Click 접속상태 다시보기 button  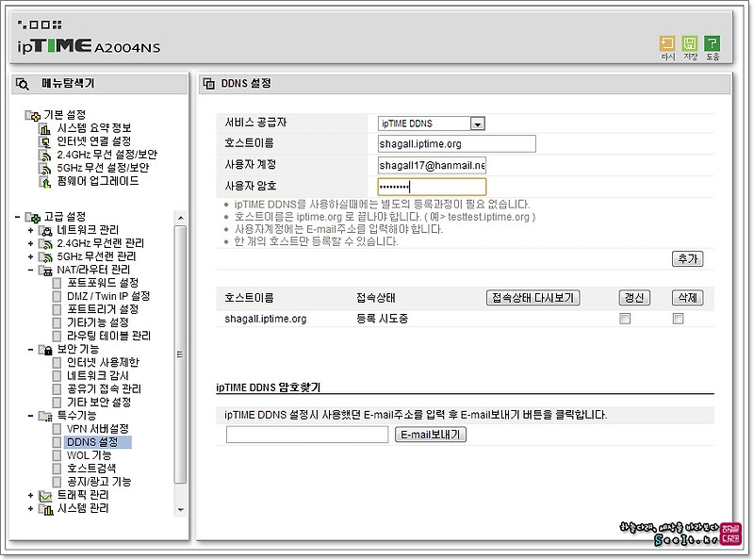tap(533, 298)
